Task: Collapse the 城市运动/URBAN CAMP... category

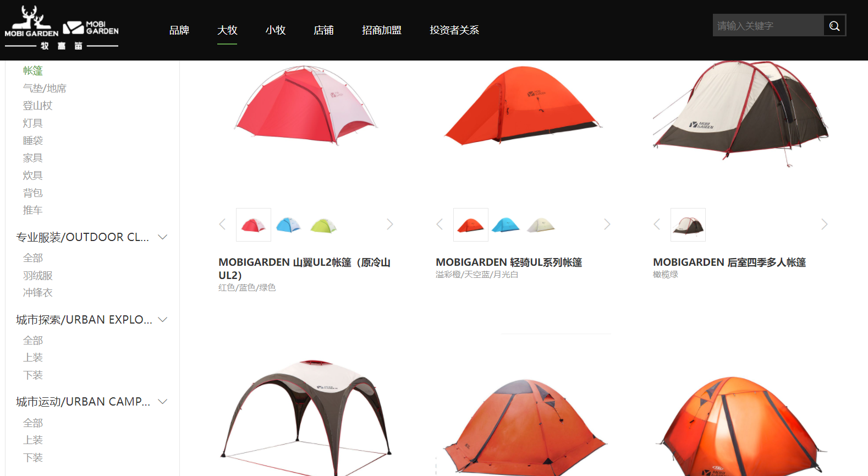Action: (x=163, y=402)
